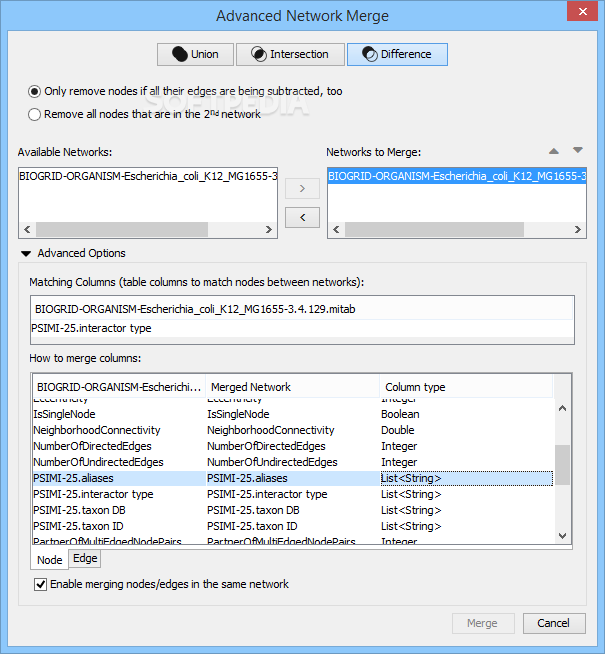Click the remove network left-arrow button
The image size is (605, 654).
(x=302, y=217)
